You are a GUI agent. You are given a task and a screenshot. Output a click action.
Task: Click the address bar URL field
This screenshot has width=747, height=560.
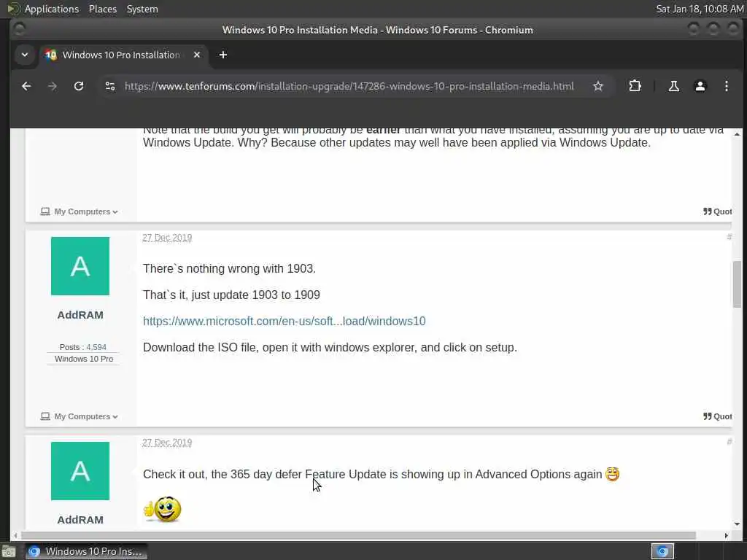pos(349,86)
